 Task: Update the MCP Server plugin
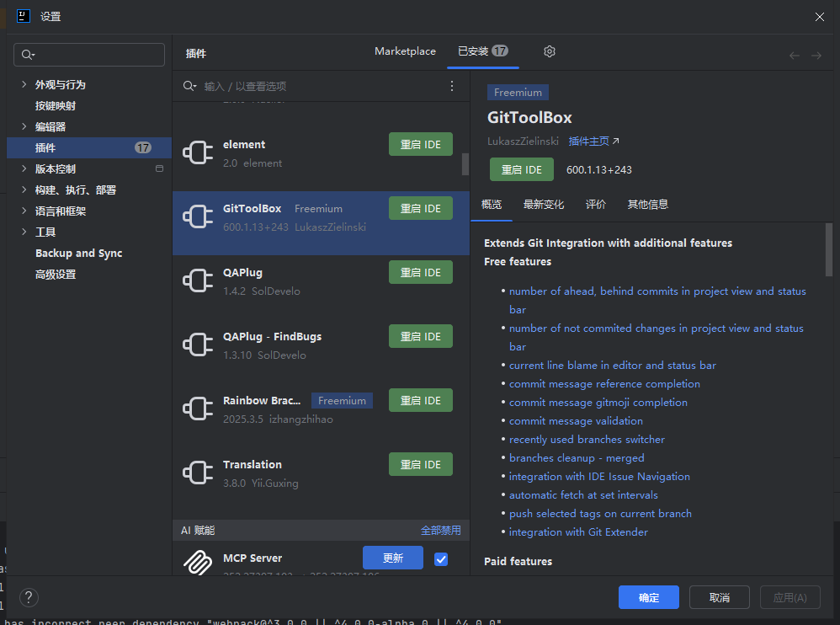coord(393,558)
